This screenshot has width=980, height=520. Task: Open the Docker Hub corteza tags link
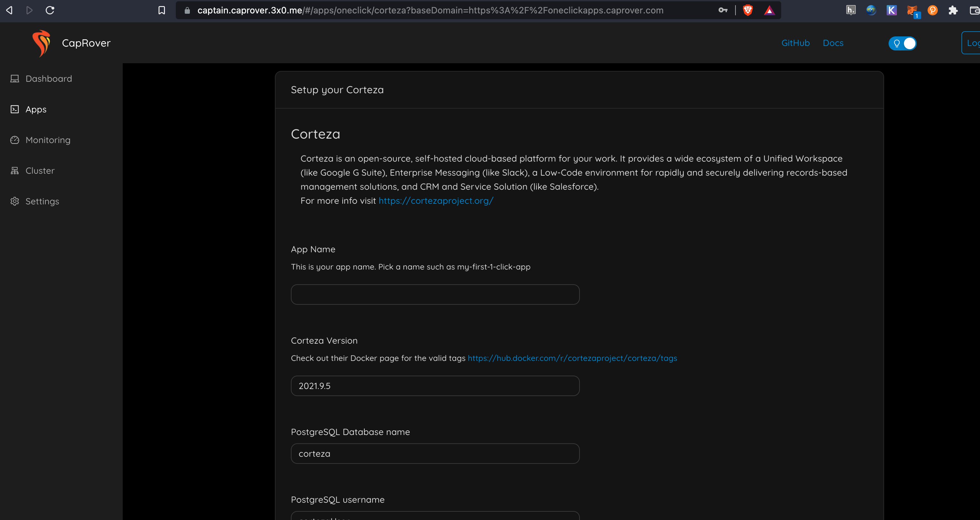[572, 358]
